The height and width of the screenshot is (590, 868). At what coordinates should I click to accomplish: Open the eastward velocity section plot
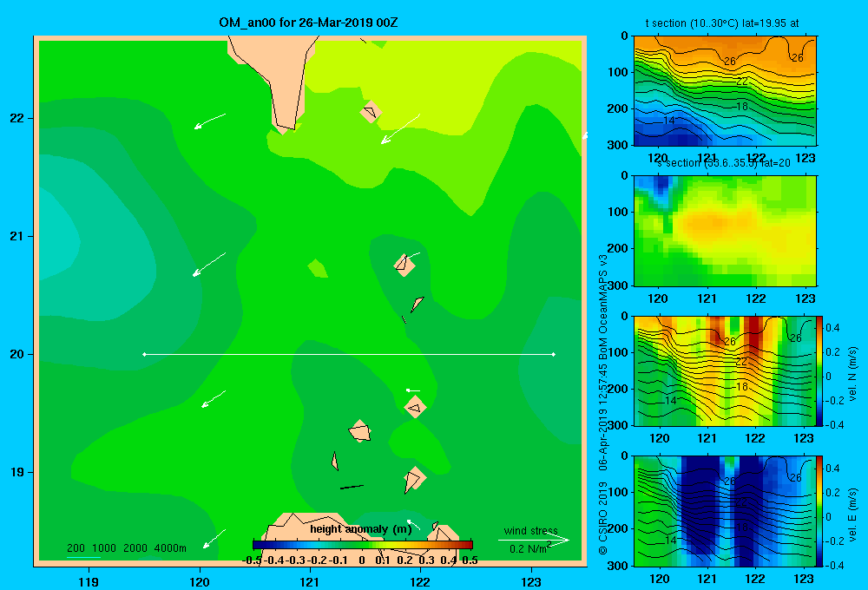pyautogui.click(x=725, y=511)
